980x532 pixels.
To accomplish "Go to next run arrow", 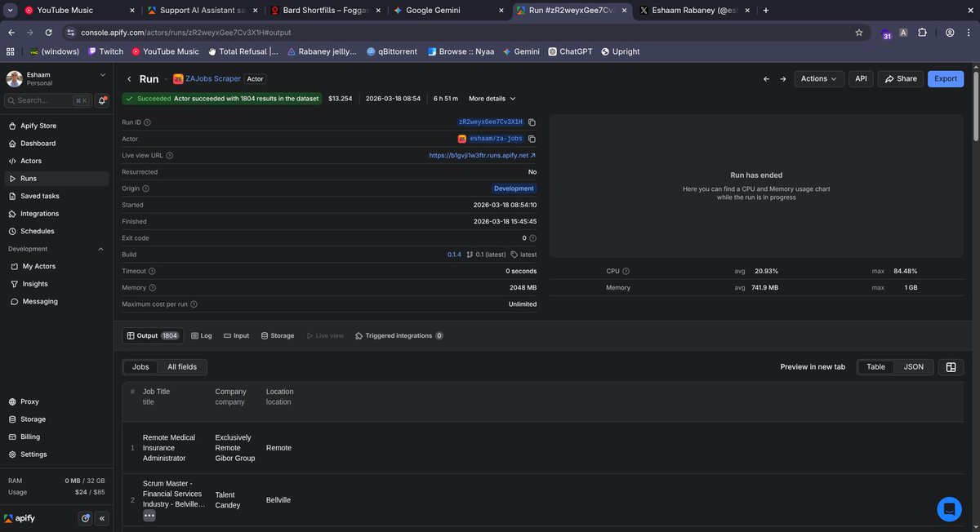I will click(782, 79).
